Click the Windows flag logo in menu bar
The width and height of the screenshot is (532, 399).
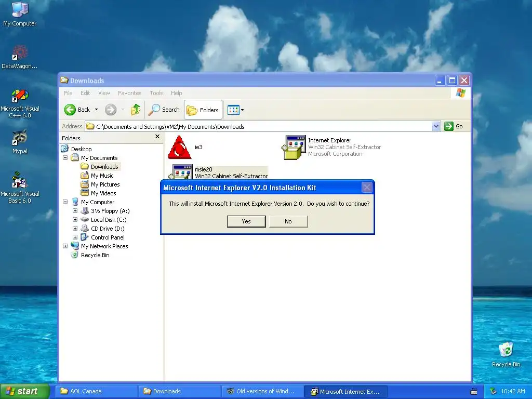pyautogui.click(x=461, y=92)
